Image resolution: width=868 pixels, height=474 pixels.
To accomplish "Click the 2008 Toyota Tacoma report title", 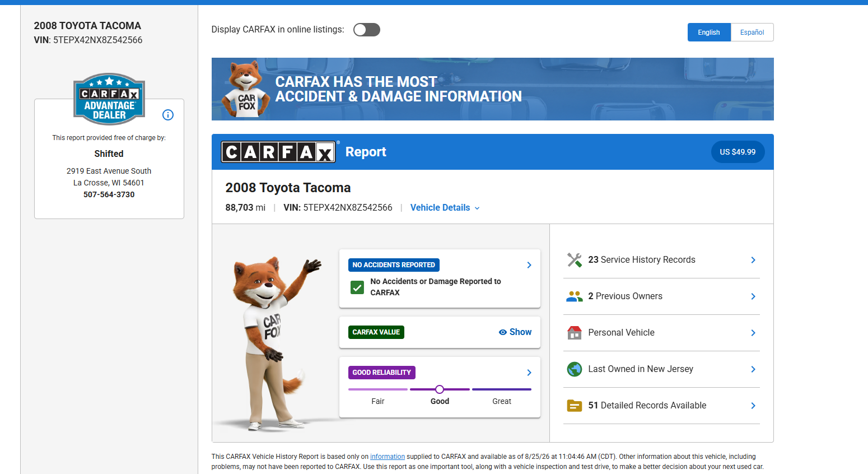I will [288, 188].
